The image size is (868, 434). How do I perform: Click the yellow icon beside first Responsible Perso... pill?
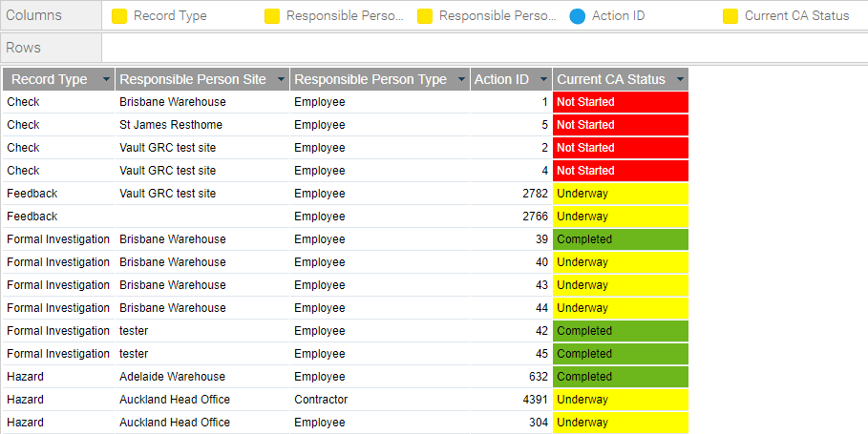pos(272,16)
